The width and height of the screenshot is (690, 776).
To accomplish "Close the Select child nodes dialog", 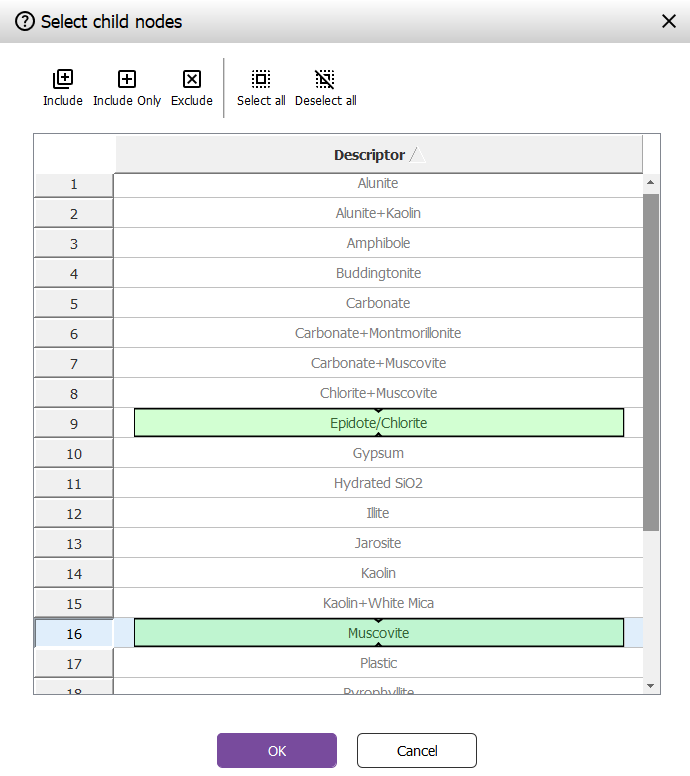I will pos(669,21).
